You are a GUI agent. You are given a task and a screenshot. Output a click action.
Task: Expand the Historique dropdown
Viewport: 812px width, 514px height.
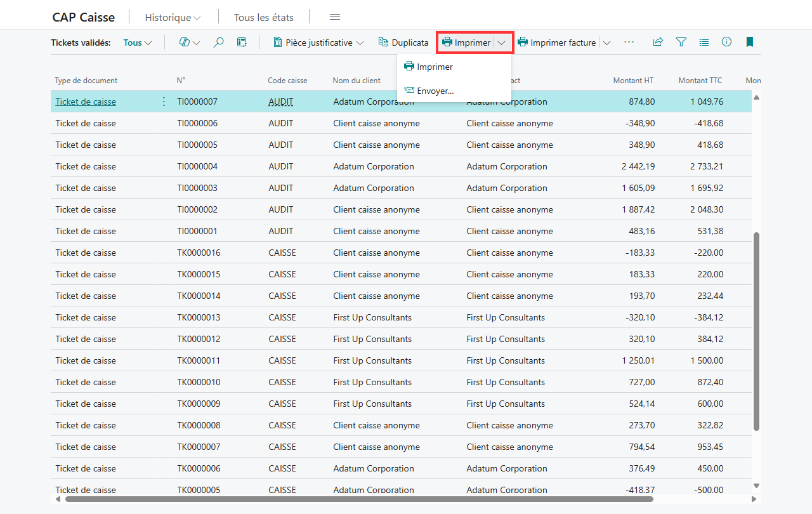pos(173,18)
